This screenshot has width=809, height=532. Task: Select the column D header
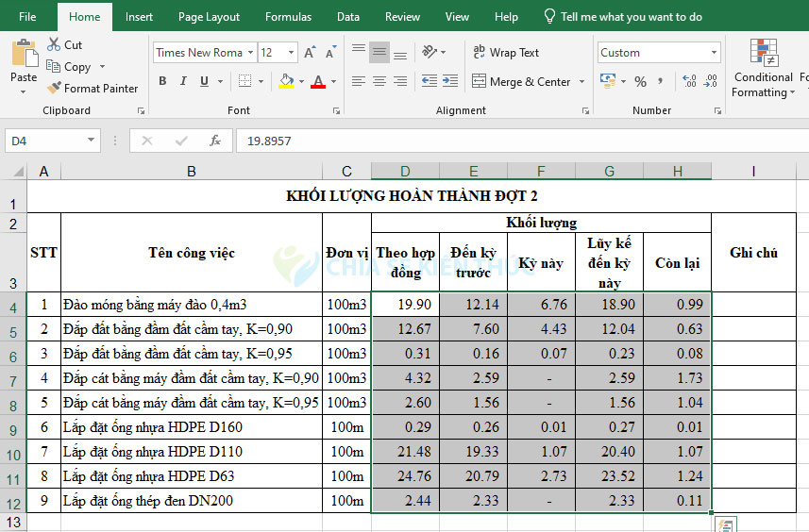tap(405, 171)
